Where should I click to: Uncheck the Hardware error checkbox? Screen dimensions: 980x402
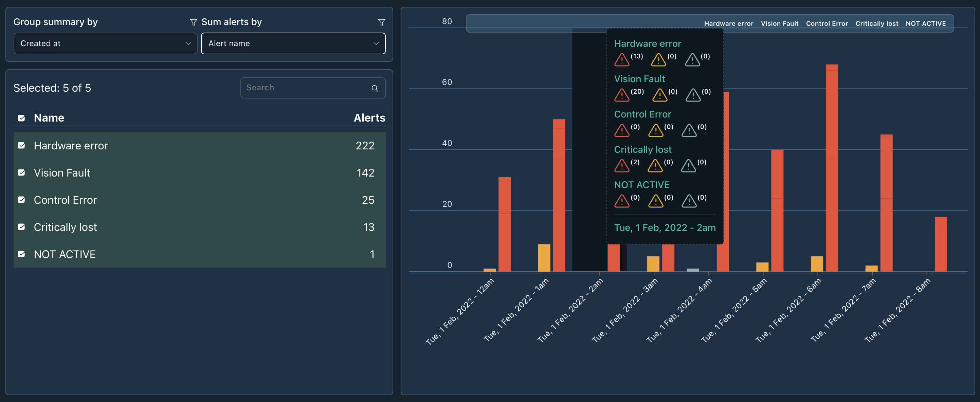(21, 146)
